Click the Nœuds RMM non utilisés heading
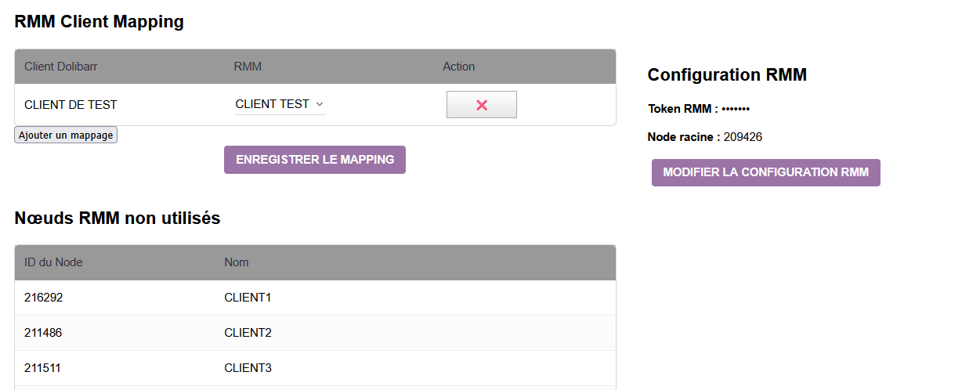This screenshot has height=390, width=980. click(x=118, y=218)
